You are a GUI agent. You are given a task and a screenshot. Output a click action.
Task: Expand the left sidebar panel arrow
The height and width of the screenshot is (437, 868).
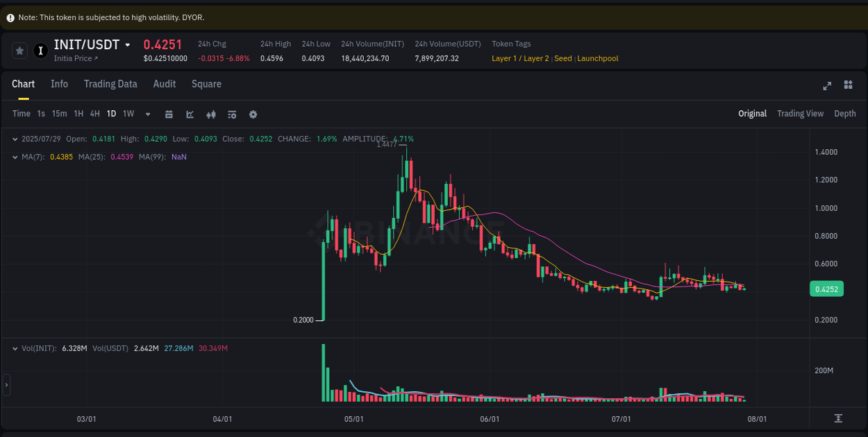coord(6,385)
